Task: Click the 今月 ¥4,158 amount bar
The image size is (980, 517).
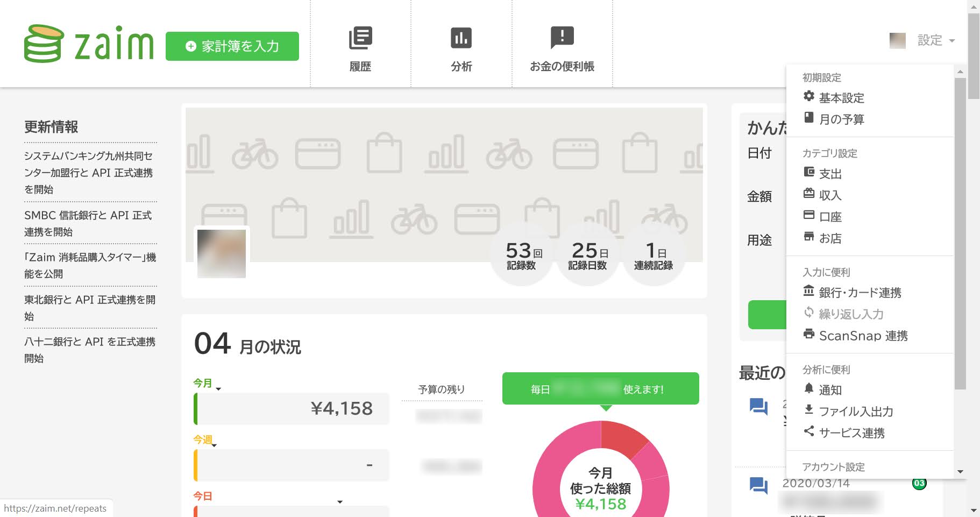Action: point(292,409)
